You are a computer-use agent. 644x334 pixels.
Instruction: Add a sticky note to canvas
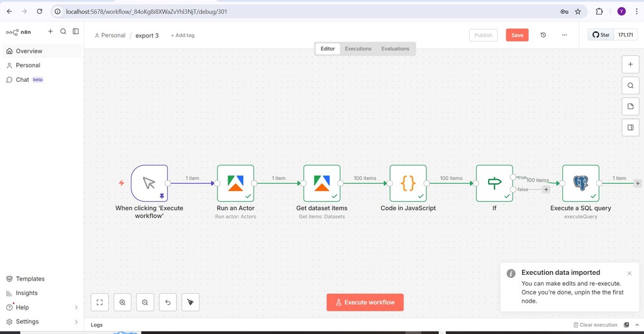[x=630, y=106]
